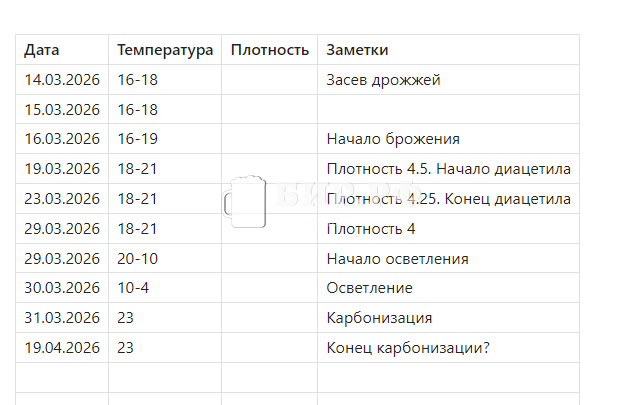Click the "Карбонизация" note cell
The width and height of the screenshot is (642, 405).
click(x=379, y=318)
